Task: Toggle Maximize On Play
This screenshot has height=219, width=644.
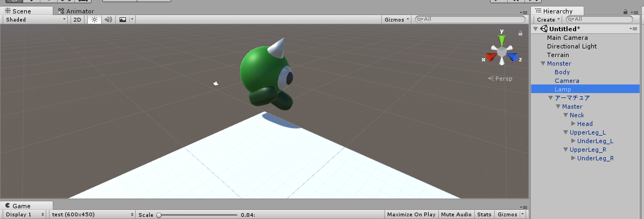Action: [x=411, y=215]
